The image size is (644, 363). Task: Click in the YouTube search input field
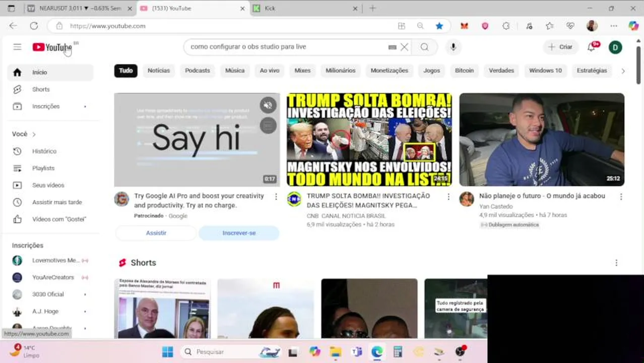tap(287, 47)
